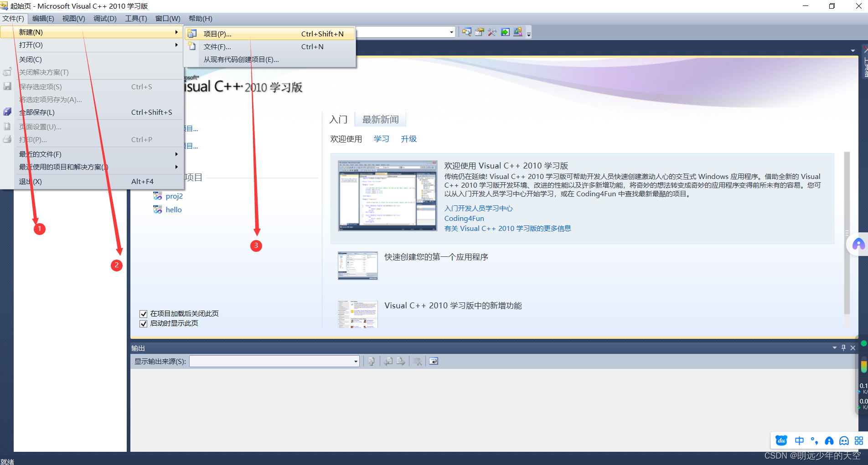Screen dimensions: 868x465
Task: Open the 显示输出来源 combo box
Action: 274,361
